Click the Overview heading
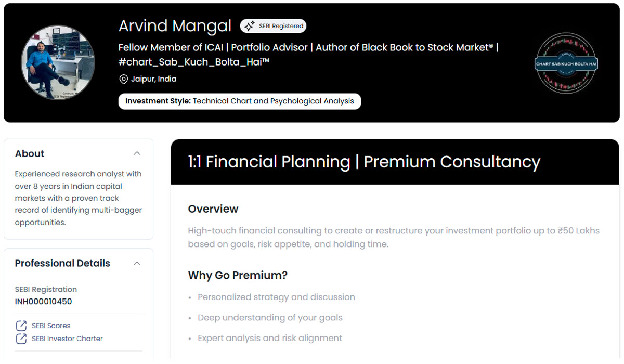This screenshot has height=364, width=624. click(213, 209)
